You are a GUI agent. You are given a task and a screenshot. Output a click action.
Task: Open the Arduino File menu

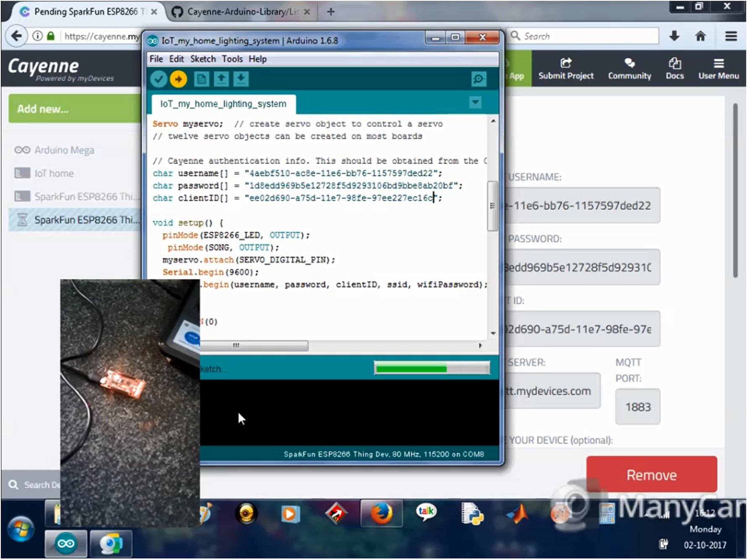pos(156,59)
